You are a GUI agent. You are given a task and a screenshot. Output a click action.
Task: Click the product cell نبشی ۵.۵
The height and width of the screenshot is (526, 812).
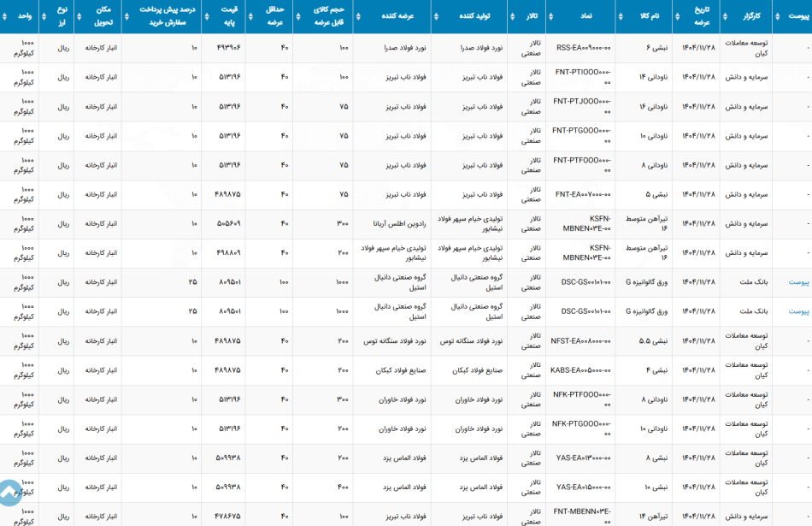[x=653, y=341]
